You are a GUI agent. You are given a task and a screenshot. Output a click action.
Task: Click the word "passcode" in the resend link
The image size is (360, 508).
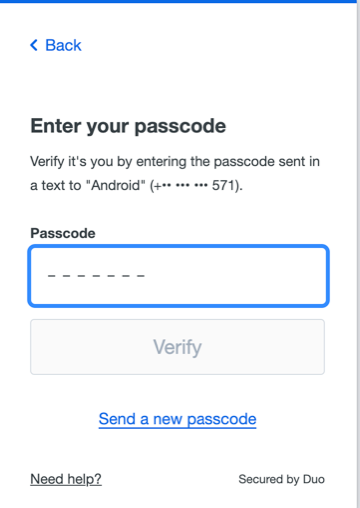(222, 419)
